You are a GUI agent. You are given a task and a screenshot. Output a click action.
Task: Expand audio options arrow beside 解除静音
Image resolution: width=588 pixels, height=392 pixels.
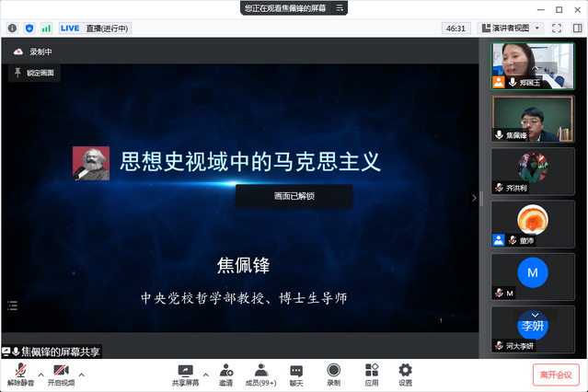click(40, 375)
